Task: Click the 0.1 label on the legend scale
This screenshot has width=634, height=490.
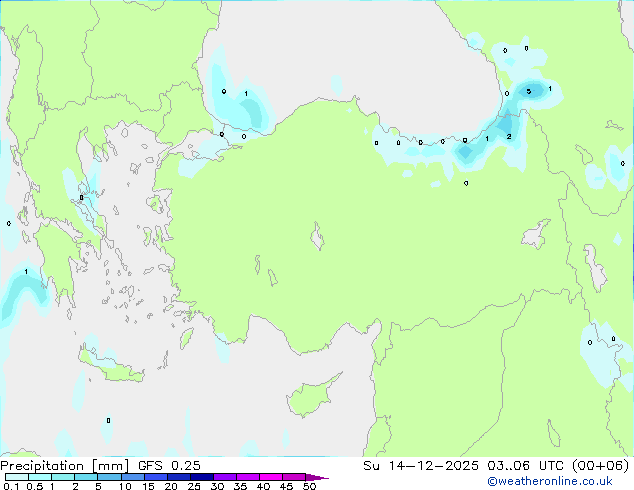Action: tap(9, 486)
